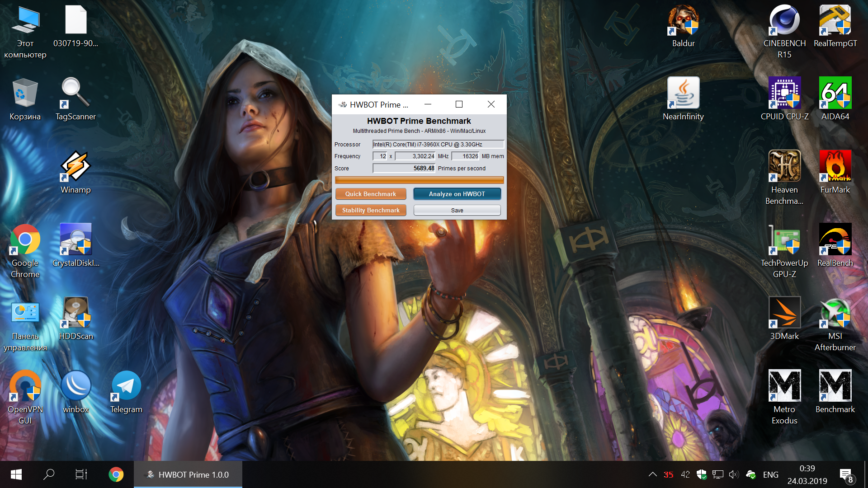This screenshot has width=868, height=488.
Task: Open the Metro Benchmark shortcut
Action: (835, 392)
